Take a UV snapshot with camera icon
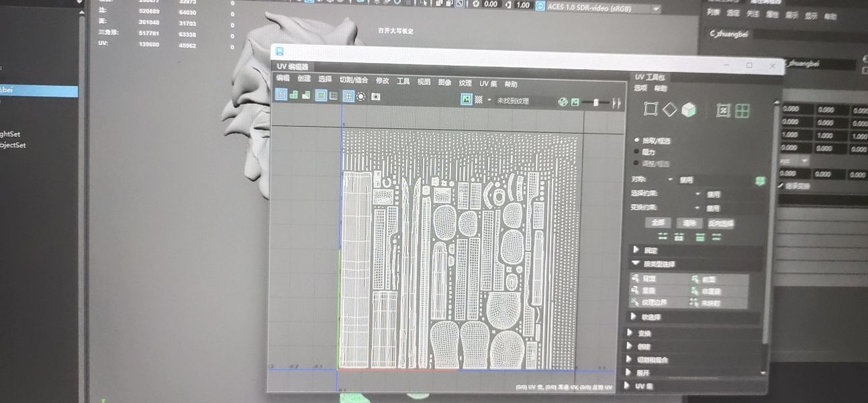Image resolution: width=868 pixels, height=403 pixels. tap(376, 97)
